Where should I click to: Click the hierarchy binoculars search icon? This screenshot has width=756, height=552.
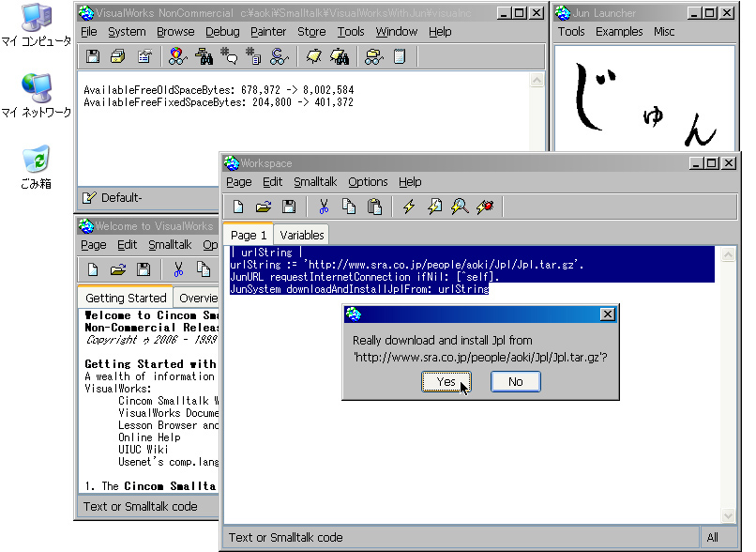(204, 56)
